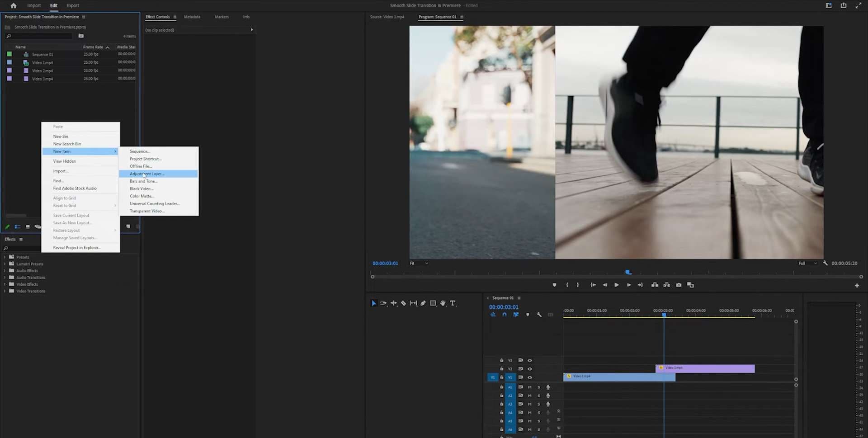The height and width of the screenshot is (438, 868).
Task: Select the Slip tool
Action: (413, 303)
